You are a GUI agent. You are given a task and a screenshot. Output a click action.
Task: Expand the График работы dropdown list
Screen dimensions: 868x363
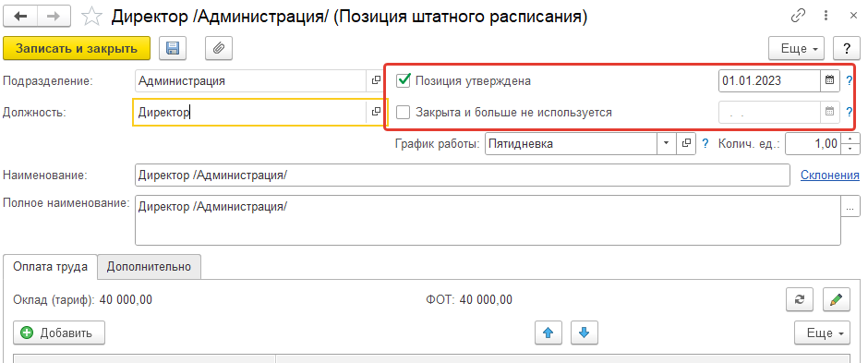click(666, 143)
